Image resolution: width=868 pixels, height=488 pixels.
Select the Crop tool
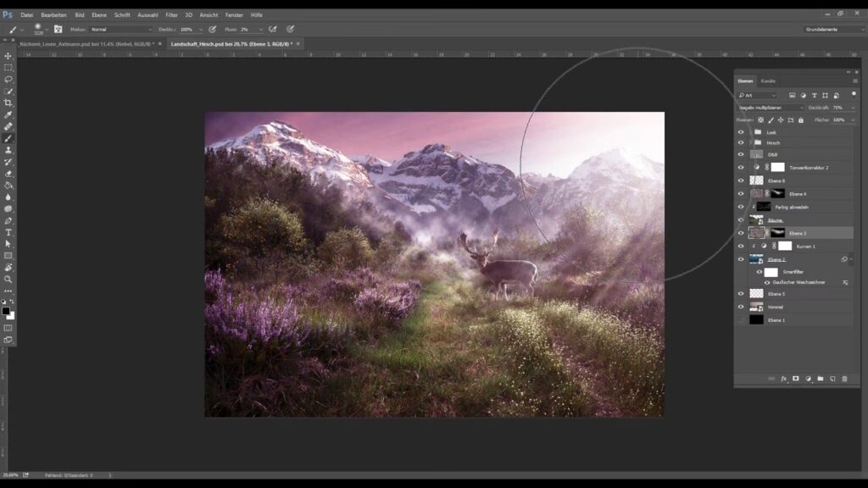tap(8, 103)
